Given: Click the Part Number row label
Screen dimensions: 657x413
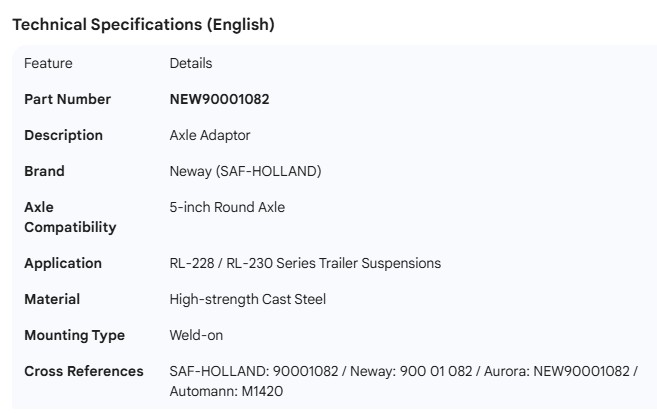Looking at the screenshot, I should (67, 99).
